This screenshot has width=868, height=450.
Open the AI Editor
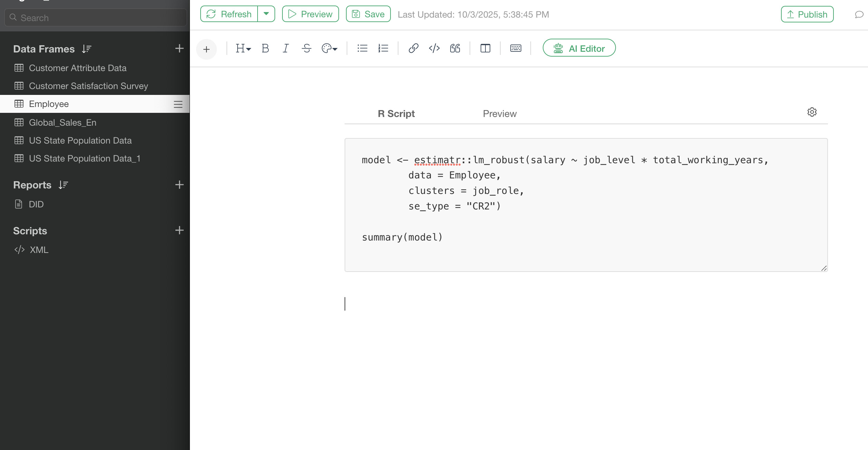point(579,48)
